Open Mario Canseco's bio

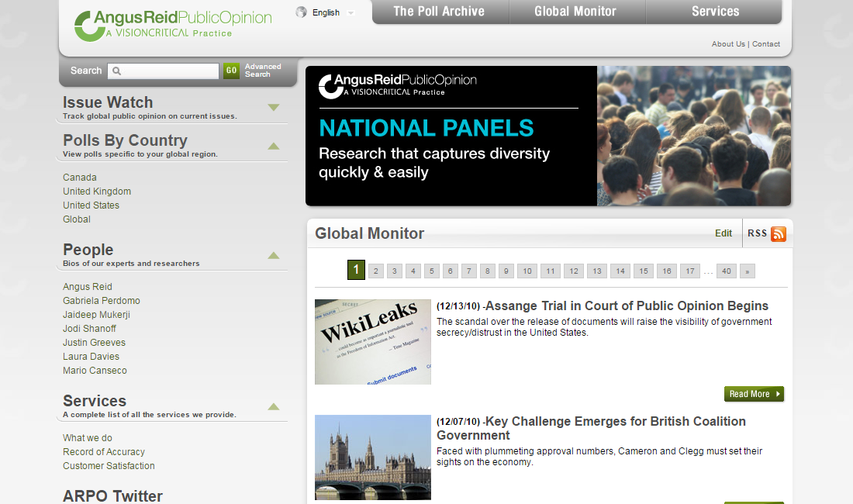(95, 371)
